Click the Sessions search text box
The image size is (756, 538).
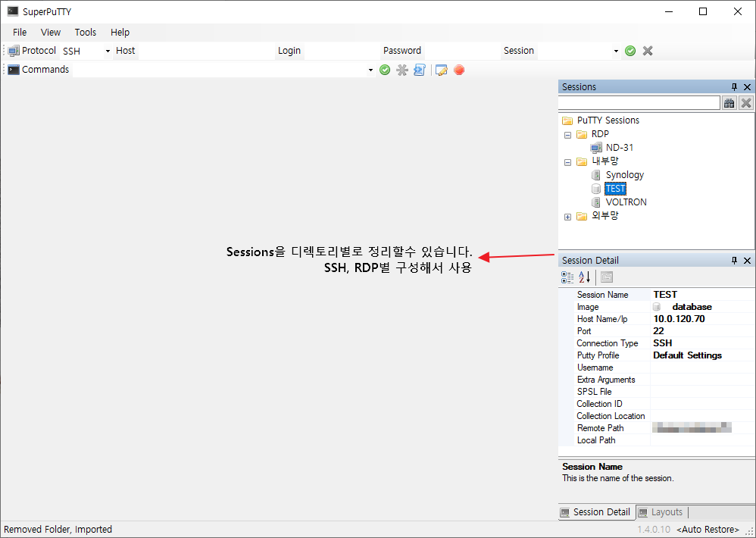point(639,103)
